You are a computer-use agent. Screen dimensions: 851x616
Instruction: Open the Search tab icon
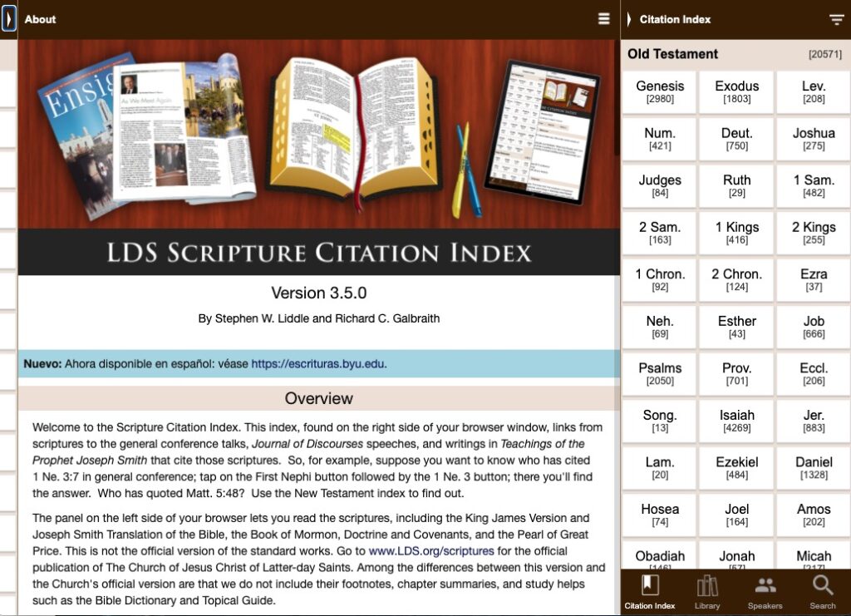(822, 592)
